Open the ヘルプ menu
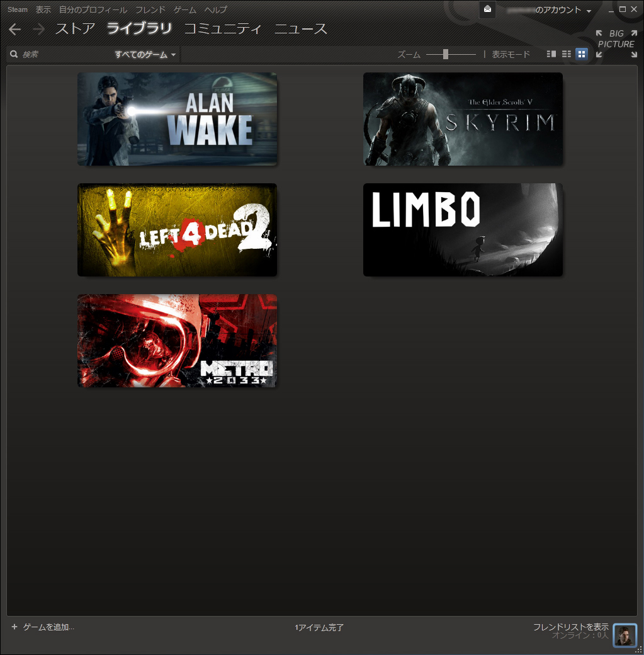The image size is (644, 655). (216, 9)
